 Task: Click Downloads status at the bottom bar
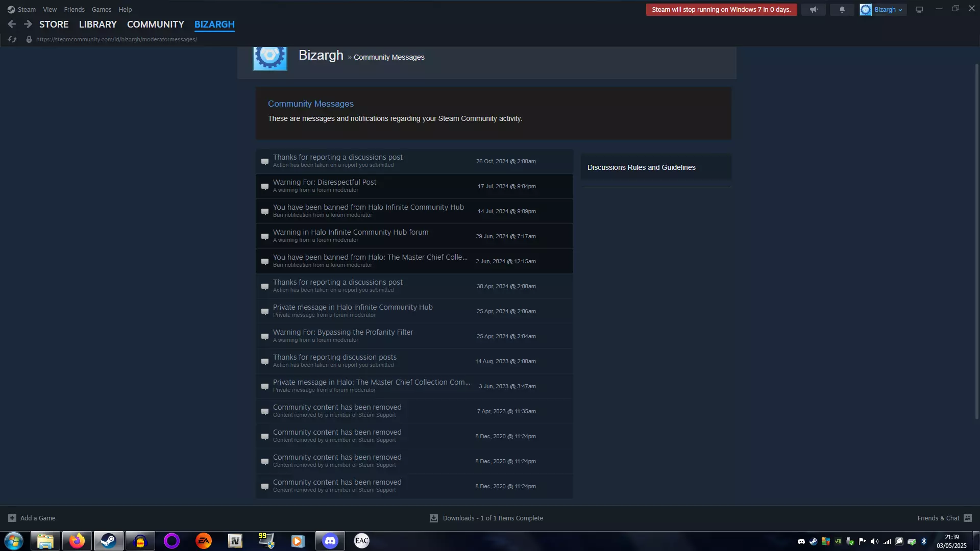tap(492, 518)
